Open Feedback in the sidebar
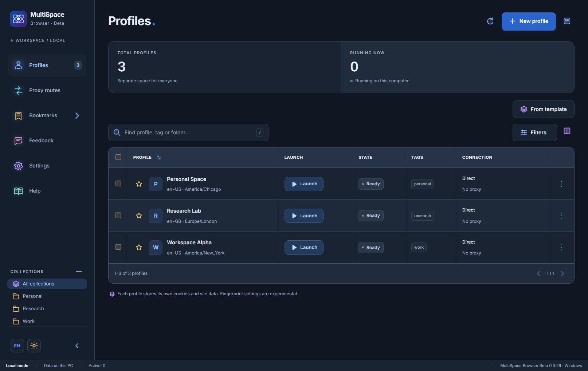The image size is (588, 371). pyautogui.click(x=47, y=141)
